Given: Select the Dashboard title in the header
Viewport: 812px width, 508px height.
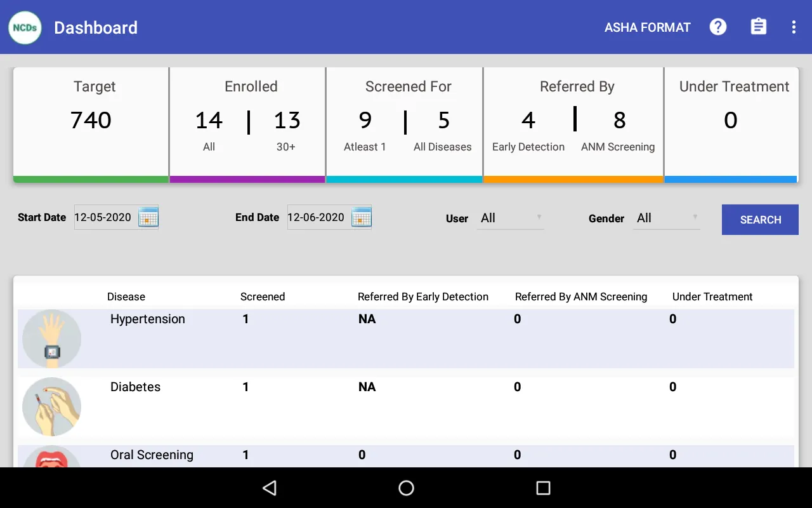Looking at the screenshot, I should coord(95,27).
